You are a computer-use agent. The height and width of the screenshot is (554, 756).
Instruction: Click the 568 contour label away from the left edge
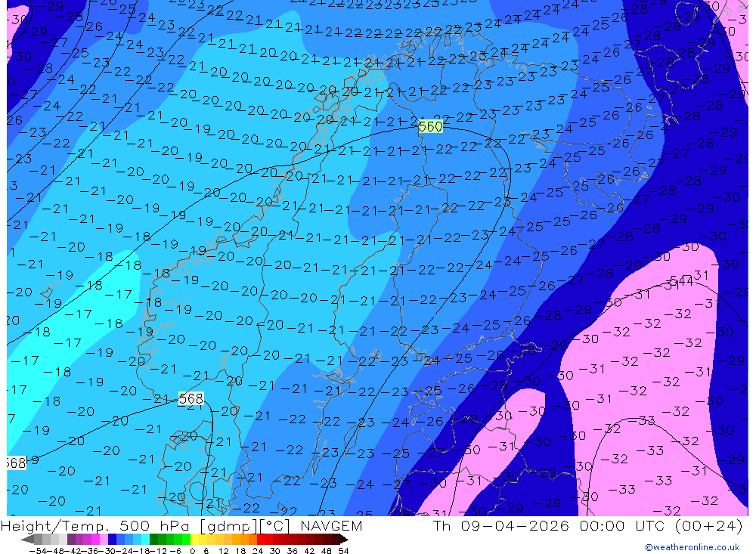click(x=191, y=399)
